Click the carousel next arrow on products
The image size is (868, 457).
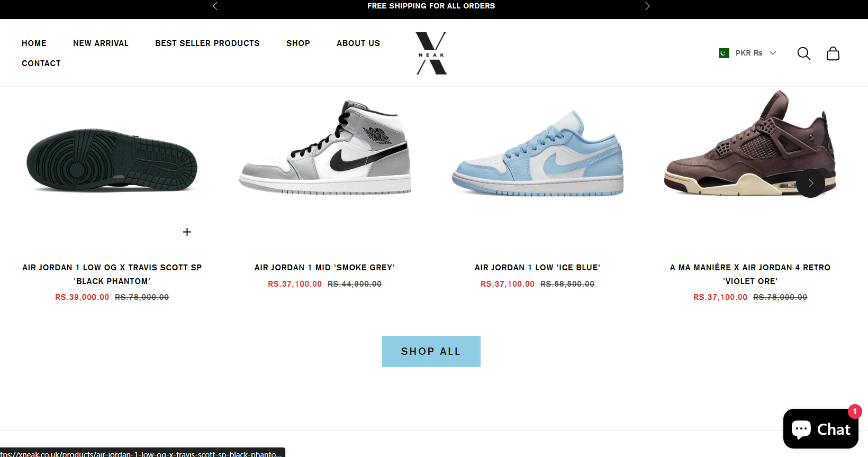click(x=810, y=183)
